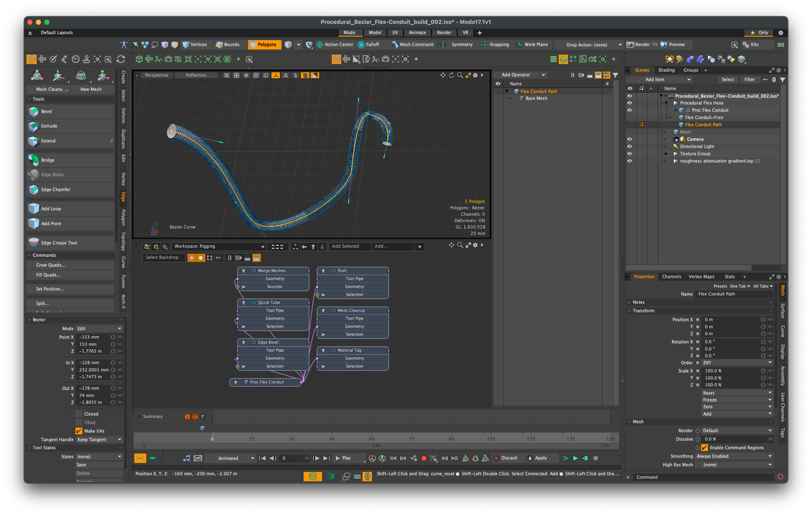Select the Extrude tool
The width and height of the screenshot is (812, 515).
coord(71,126)
